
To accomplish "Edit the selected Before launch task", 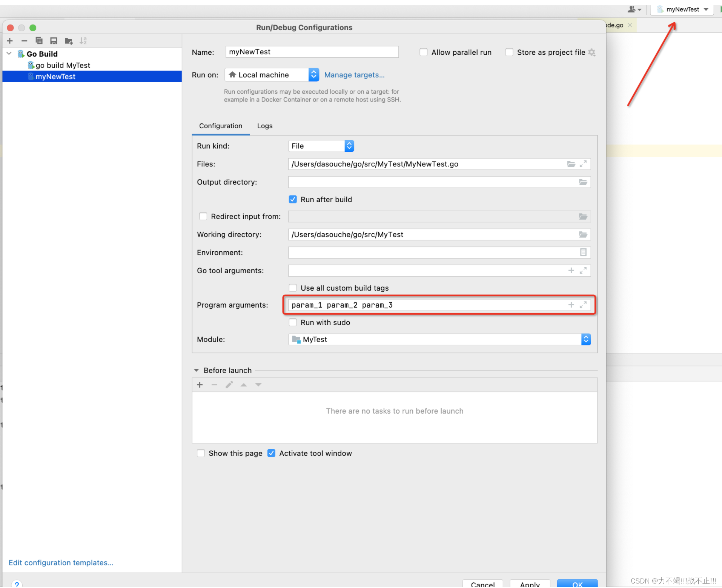I will [229, 385].
